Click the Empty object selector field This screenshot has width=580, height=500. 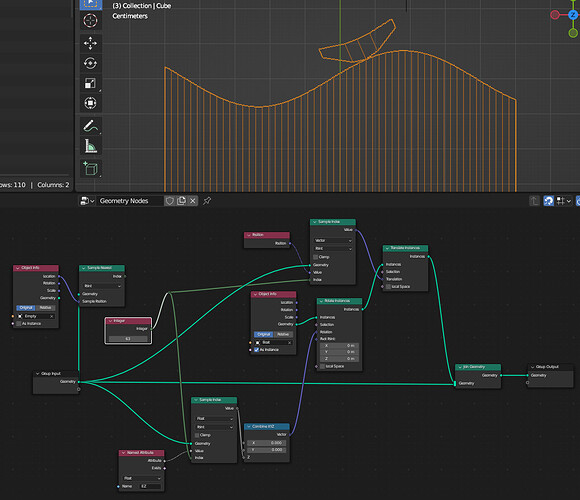pyautogui.click(x=36, y=316)
